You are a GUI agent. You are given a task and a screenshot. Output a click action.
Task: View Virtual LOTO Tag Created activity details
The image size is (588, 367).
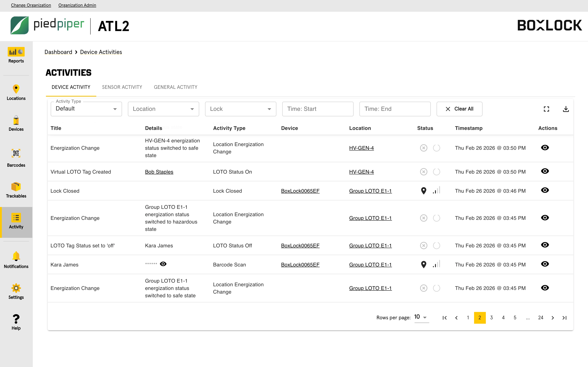pos(545,171)
